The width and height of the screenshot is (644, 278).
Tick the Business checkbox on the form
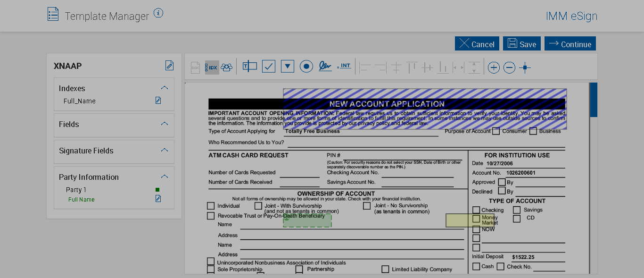click(533, 131)
